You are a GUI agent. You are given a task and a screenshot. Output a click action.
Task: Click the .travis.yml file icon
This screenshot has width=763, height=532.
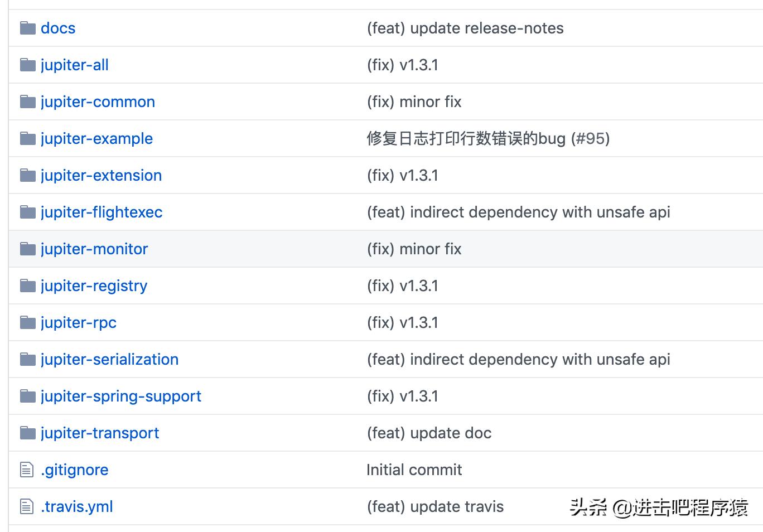[27, 506]
